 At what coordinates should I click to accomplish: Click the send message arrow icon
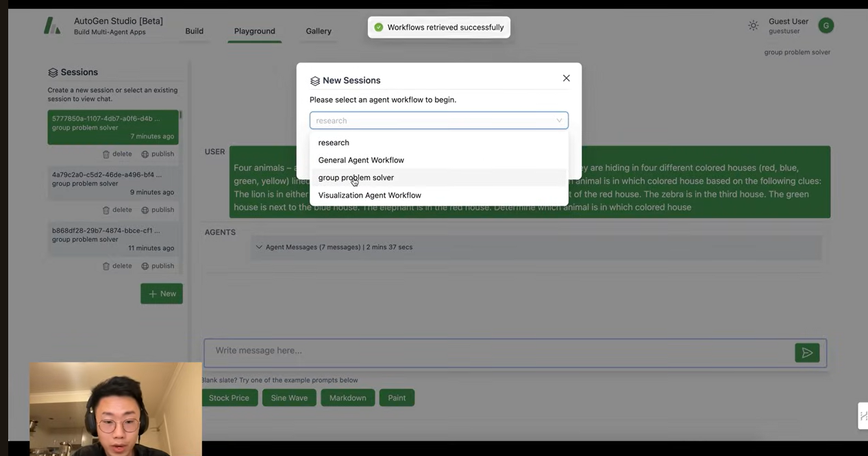(x=807, y=353)
